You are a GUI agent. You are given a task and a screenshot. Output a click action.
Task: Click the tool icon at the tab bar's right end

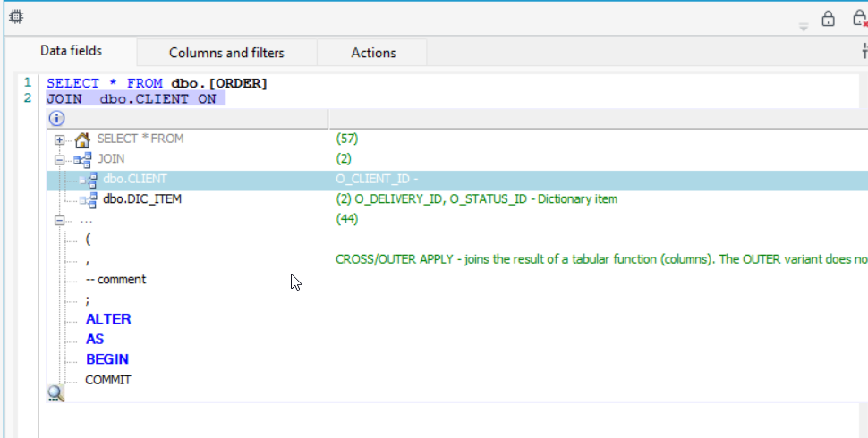tap(864, 51)
